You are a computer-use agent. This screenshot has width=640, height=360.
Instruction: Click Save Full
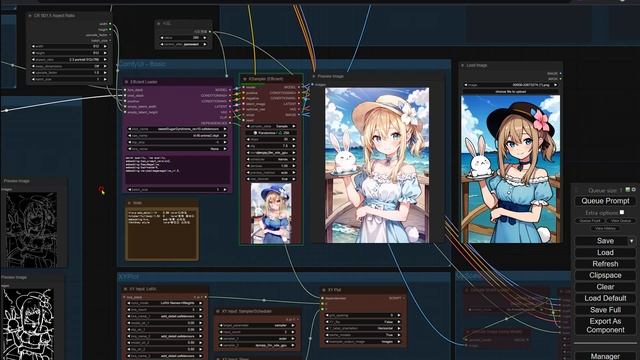(x=605, y=310)
